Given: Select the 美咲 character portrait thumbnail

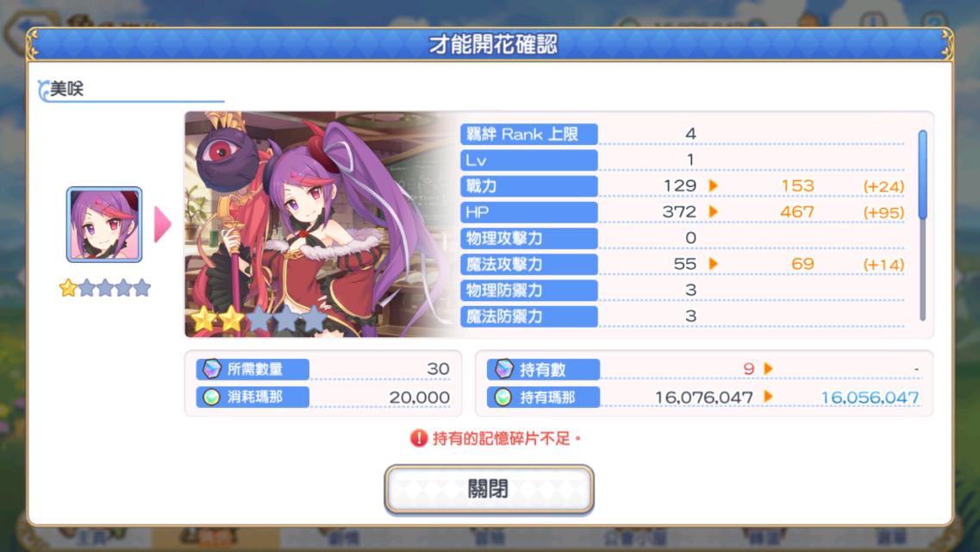Looking at the screenshot, I should (104, 224).
